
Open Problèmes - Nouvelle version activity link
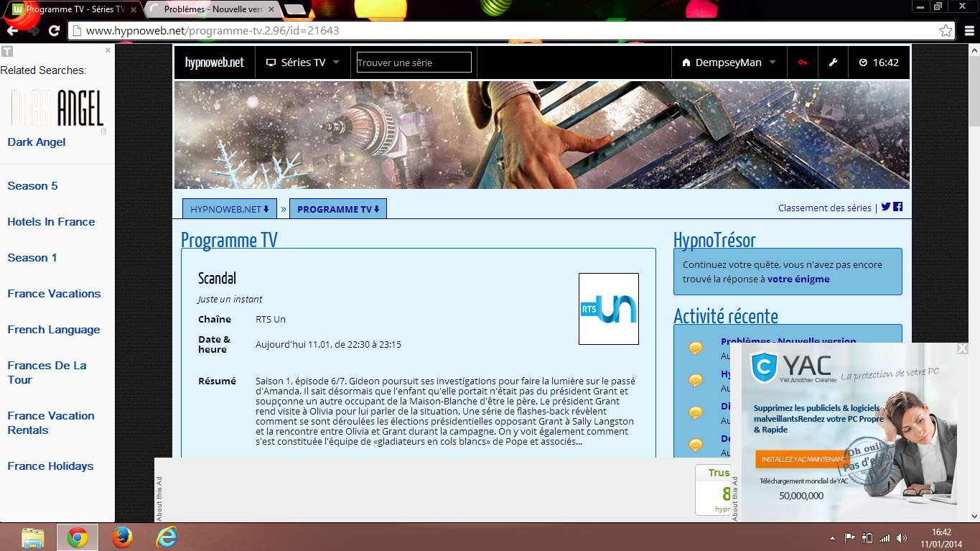pyautogui.click(x=788, y=342)
